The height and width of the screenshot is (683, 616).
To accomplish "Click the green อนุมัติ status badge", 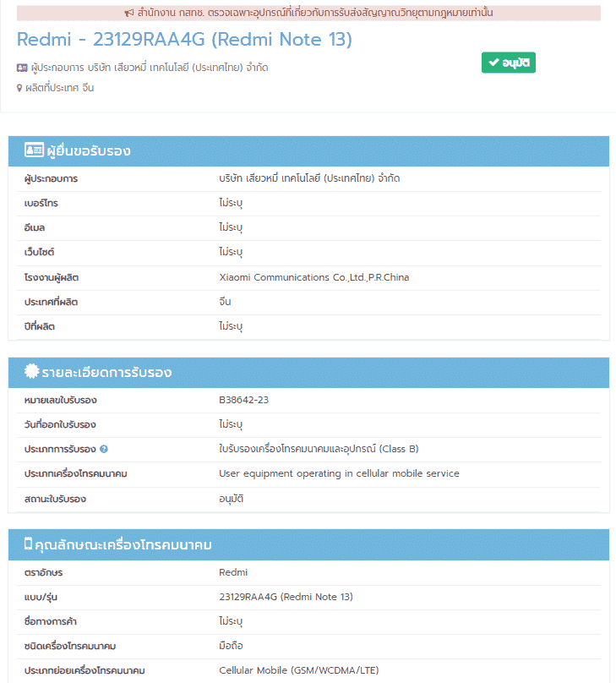I will click(x=508, y=63).
